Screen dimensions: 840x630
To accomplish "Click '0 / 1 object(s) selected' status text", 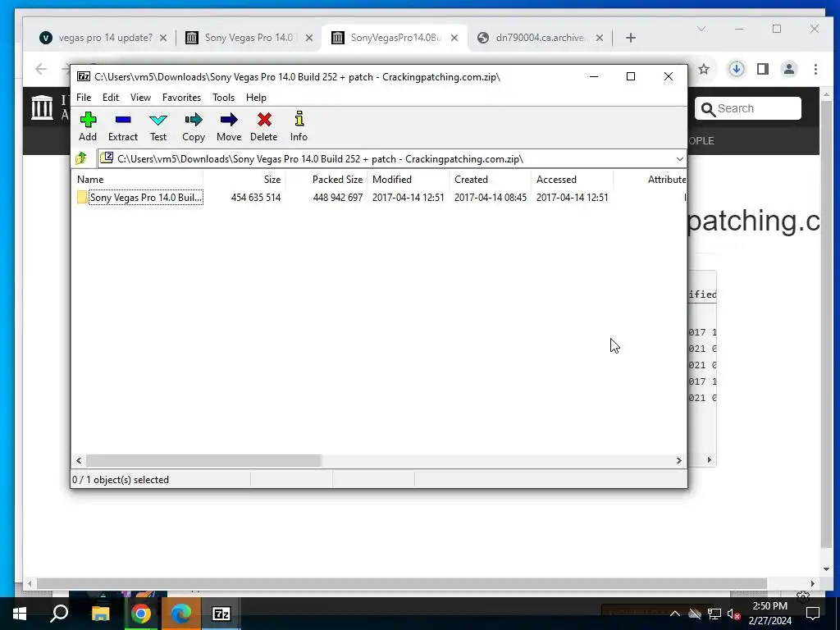I will pyautogui.click(x=121, y=479).
